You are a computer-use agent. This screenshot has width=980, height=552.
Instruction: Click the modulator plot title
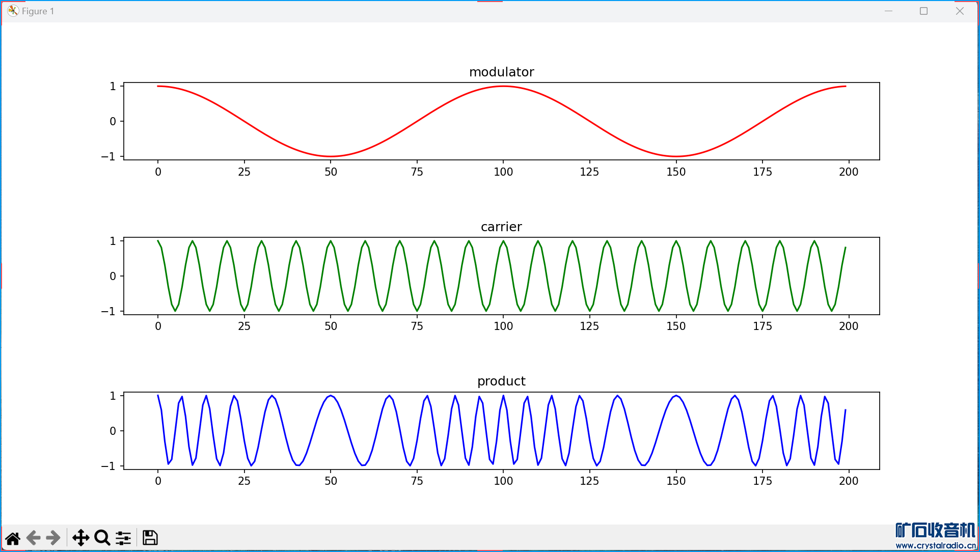coord(501,72)
